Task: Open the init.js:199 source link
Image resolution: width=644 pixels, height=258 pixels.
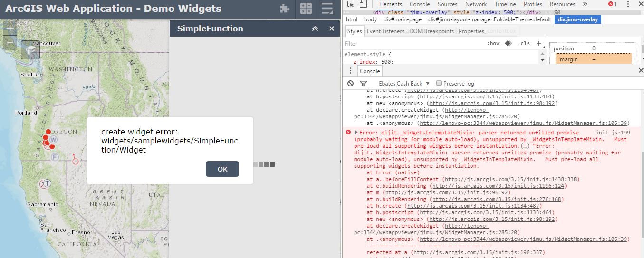Action: point(613,133)
